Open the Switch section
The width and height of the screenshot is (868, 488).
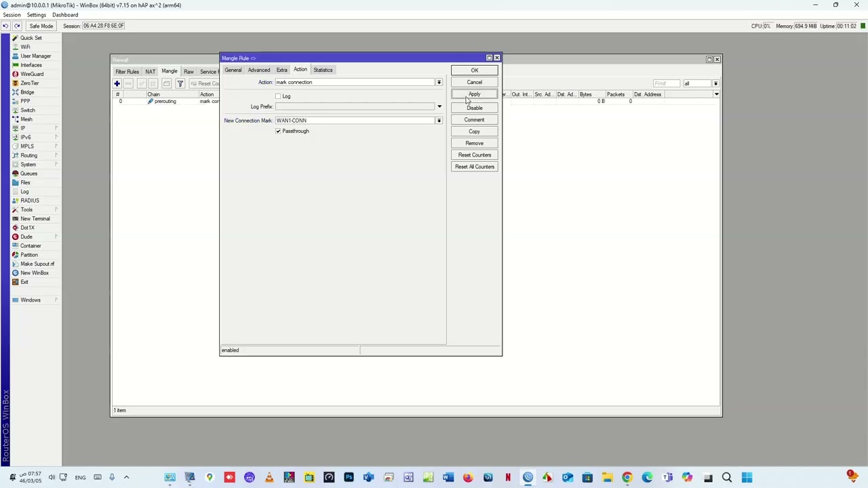(27, 110)
